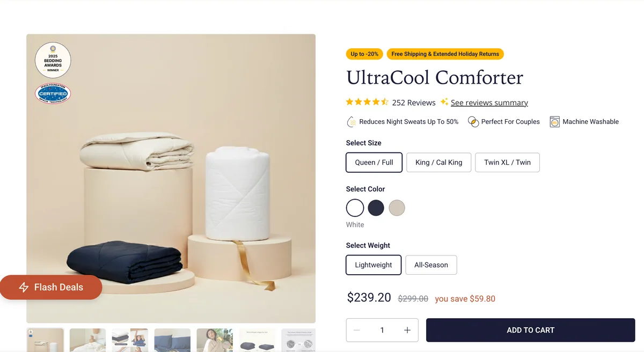The image size is (644, 352).
Task: Select the Queen / Full size option
Action: click(374, 163)
